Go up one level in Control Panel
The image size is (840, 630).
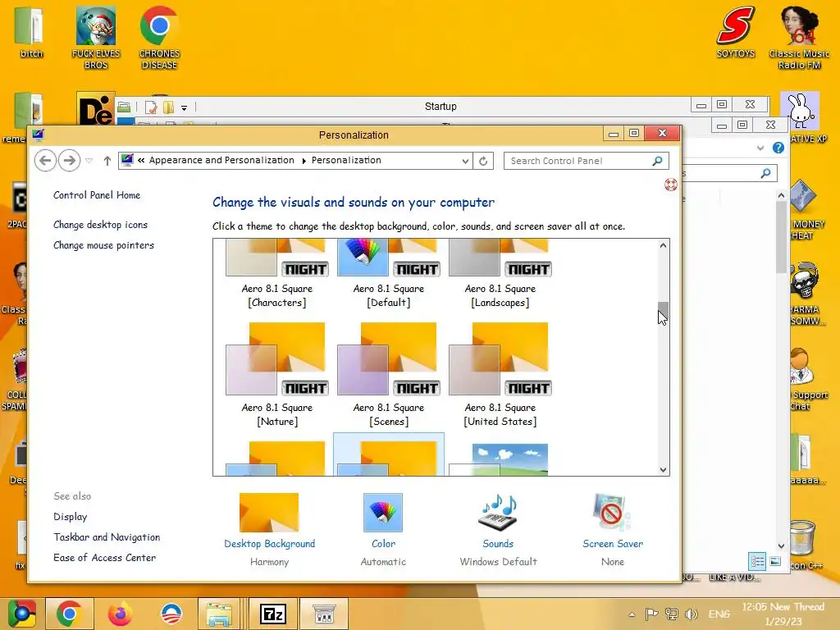[107, 161]
